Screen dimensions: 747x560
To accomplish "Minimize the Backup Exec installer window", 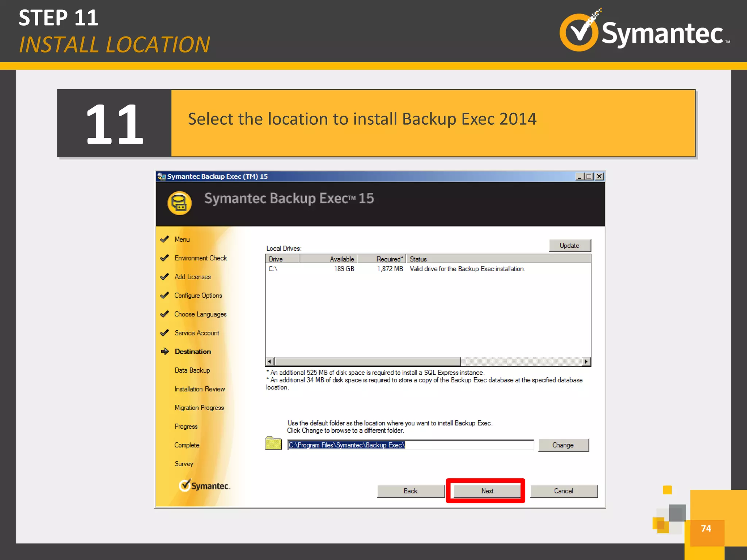I will pos(579,176).
